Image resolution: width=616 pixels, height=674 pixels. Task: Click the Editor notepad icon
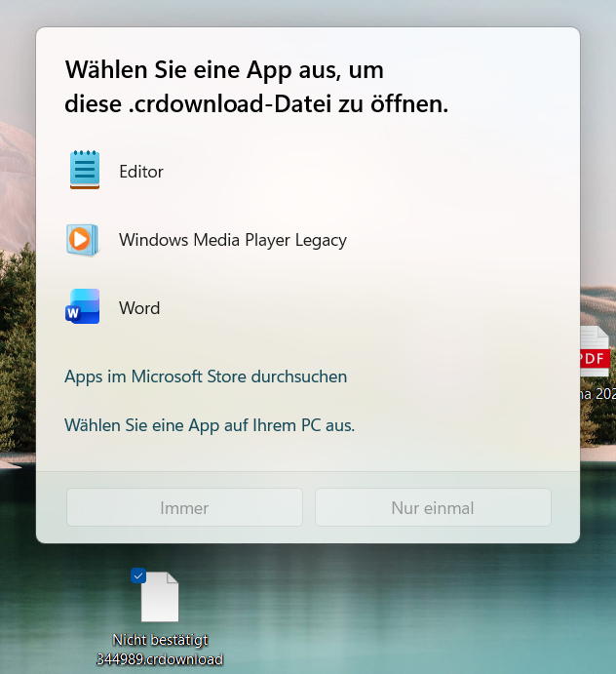(x=85, y=171)
